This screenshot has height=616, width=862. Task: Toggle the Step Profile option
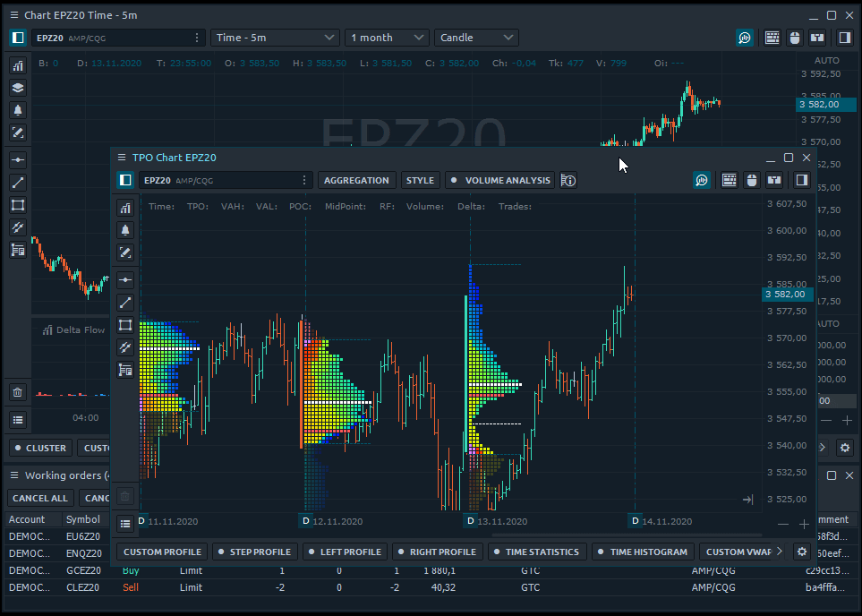click(x=254, y=552)
